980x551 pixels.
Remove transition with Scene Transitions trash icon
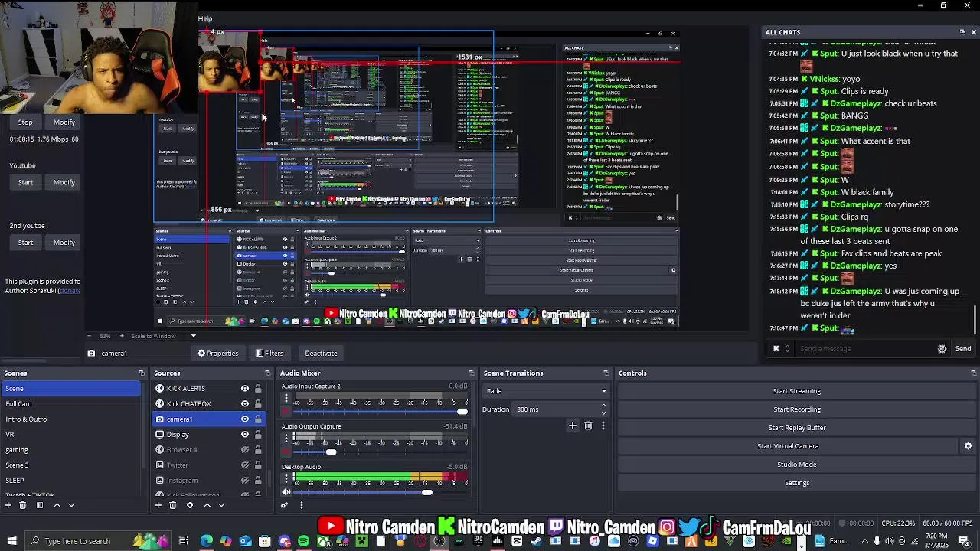point(588,425)
